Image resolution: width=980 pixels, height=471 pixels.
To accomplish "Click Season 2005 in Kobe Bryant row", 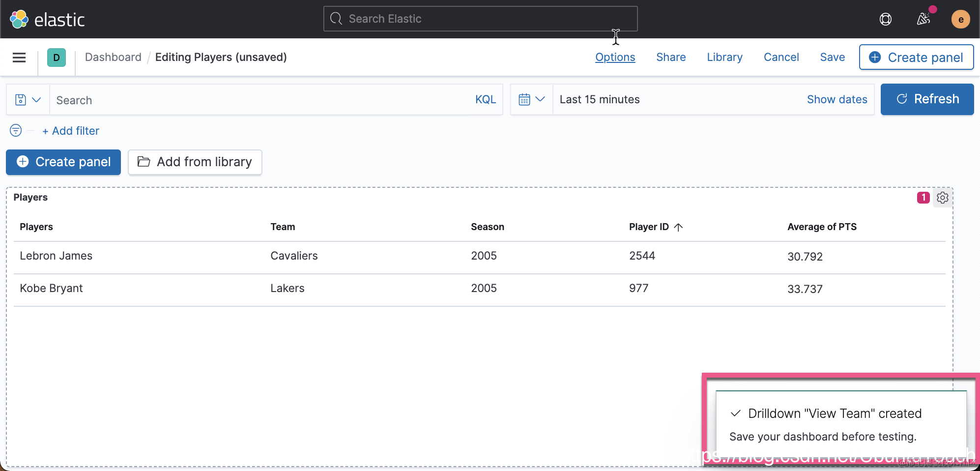I will pyautogui.click(x=484, y=288).
